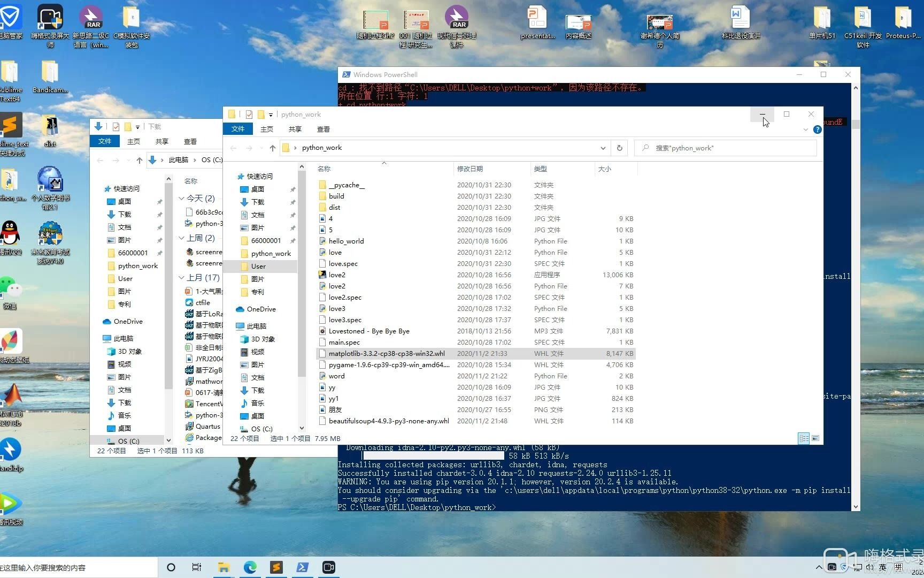Open 音乐 in python_work navigation pane
The width and height of the screenshot is (924, 578).
(x=257, y=403)
